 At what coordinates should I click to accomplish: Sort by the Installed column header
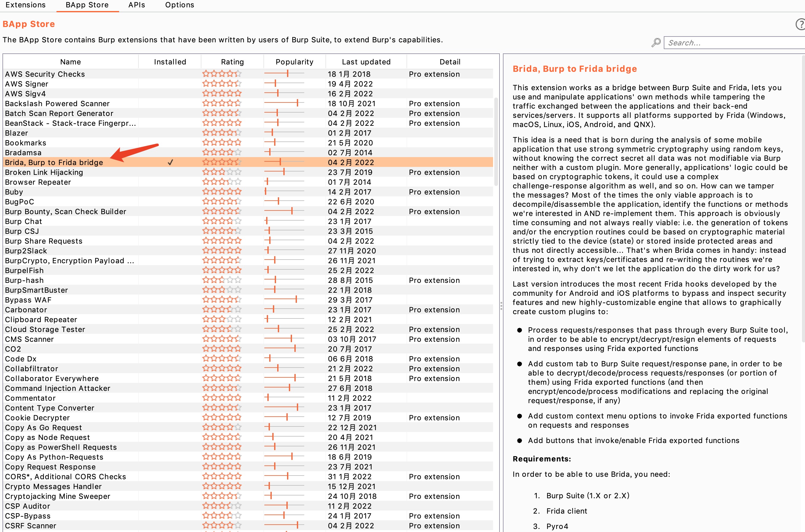point(170,62)
